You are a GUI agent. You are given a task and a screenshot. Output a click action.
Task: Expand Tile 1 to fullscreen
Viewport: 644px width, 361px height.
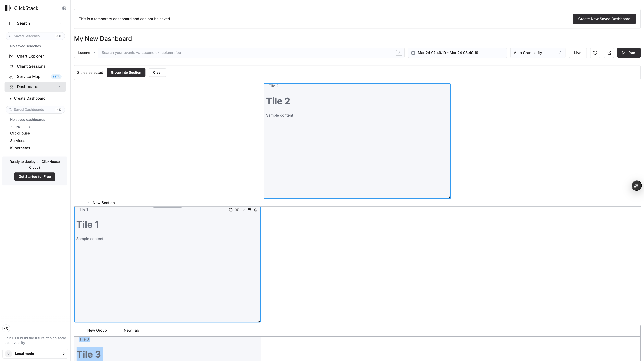coord(237,210)
